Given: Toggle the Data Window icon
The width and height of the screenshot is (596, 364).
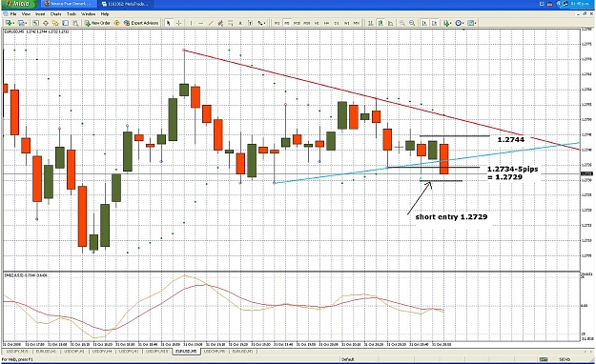Looking at the screenshot, I should pyautogui.click(x=46, y=23).
